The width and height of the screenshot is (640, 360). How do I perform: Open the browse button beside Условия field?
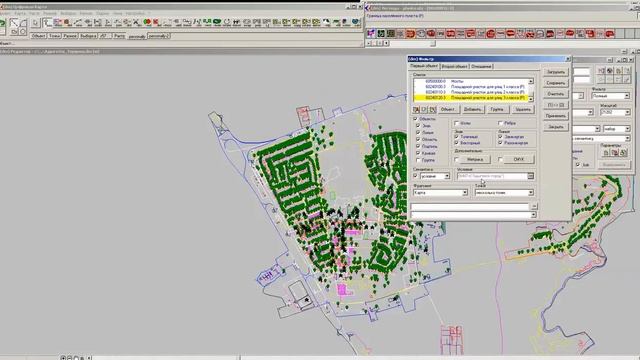pos(530,176)
